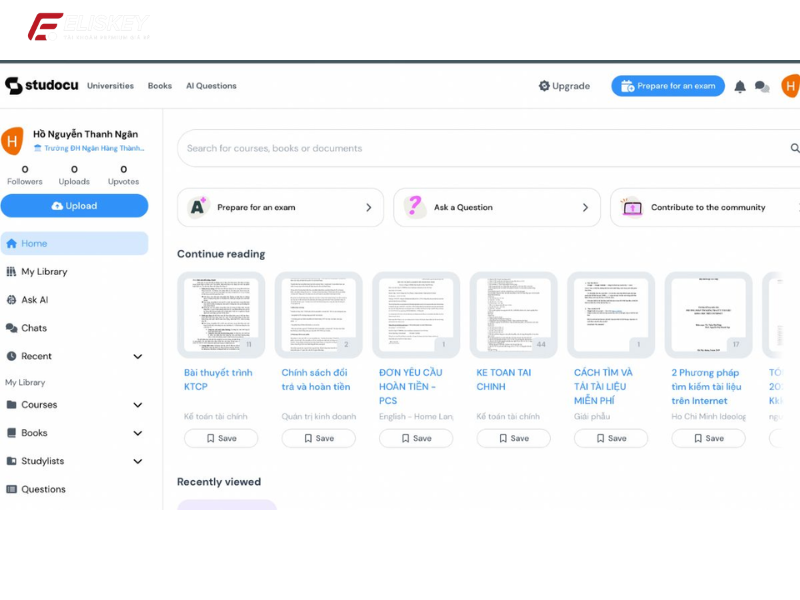
Task: Click the Studocu logo
Action: pyautogui.click(x=41, y=86)
